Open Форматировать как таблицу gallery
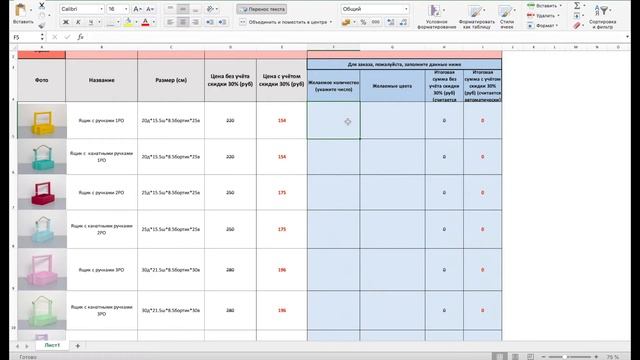Viewport: 640px width, 360px height. [x=476, y=16]
